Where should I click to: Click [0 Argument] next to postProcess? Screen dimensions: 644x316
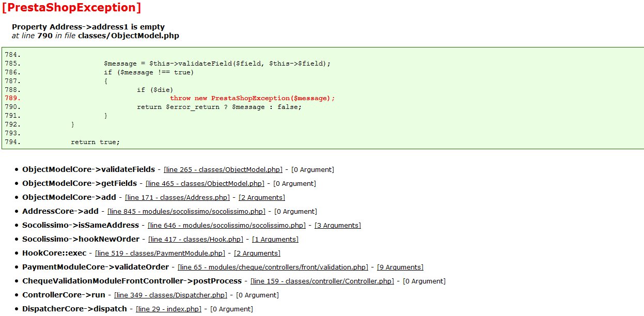425,281
